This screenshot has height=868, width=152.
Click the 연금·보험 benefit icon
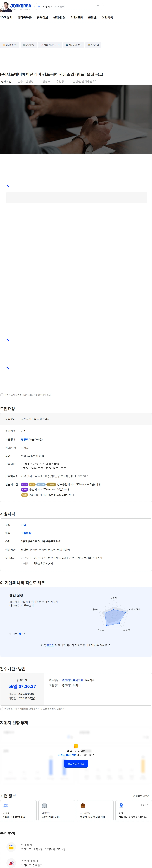click(x=11, y=847)
